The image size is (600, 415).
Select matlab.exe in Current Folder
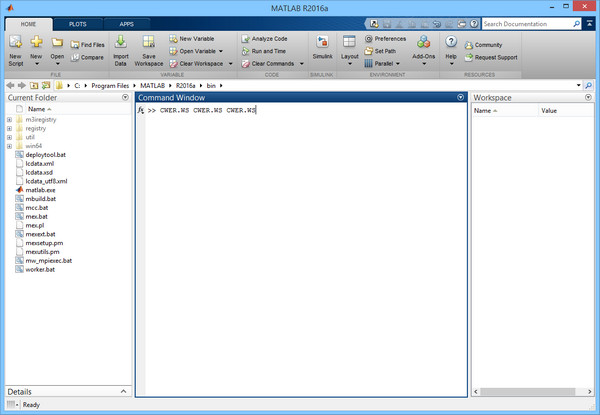[40, 190]
